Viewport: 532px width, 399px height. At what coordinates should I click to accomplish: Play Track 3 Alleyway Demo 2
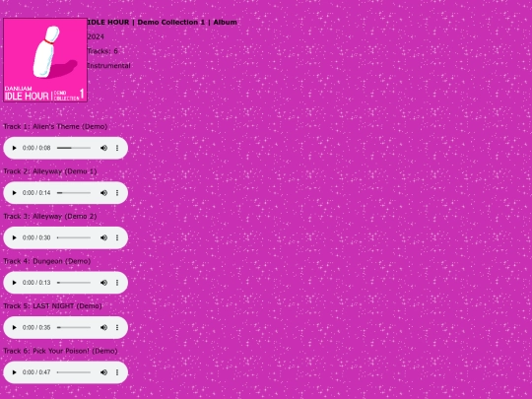click(x=14, y=237)
